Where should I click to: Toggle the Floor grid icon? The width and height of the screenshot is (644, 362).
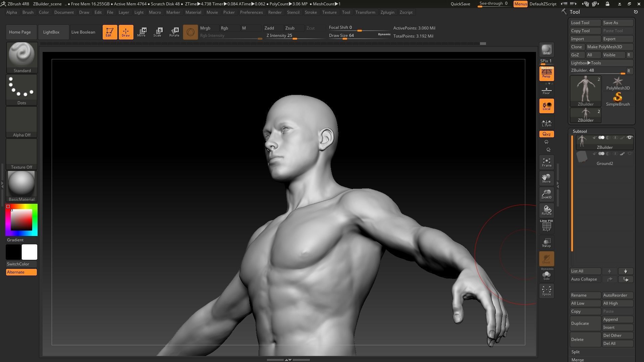tap(546, 90)
